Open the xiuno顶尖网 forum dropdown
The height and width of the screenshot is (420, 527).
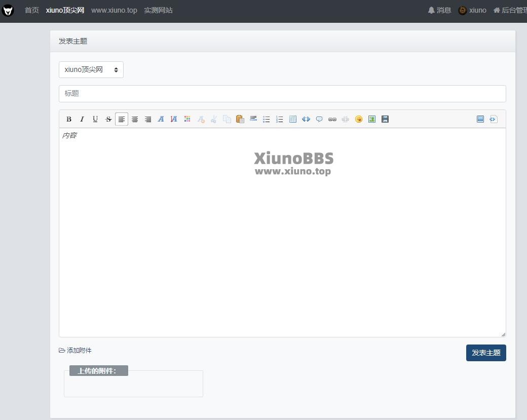91,69
